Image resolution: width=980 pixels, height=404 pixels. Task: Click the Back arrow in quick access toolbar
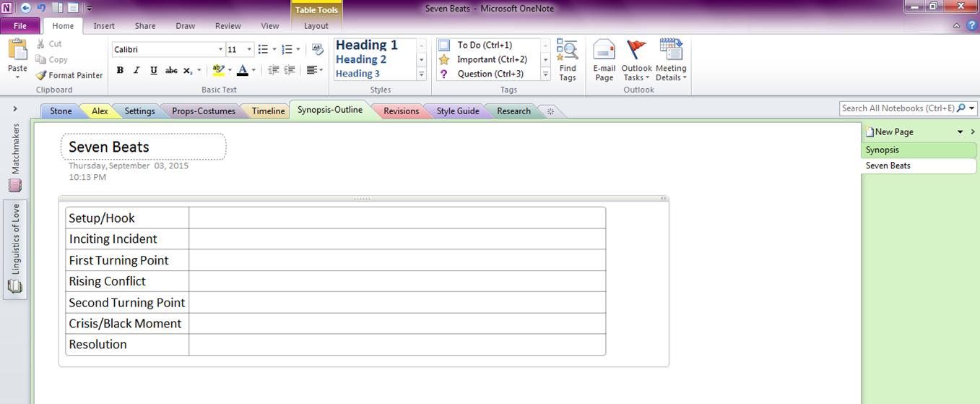(x=26, y=8)
